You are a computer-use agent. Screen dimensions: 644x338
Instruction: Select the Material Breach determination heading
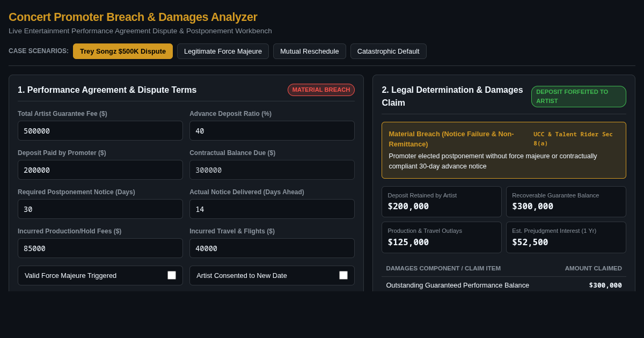click(451, 139)
